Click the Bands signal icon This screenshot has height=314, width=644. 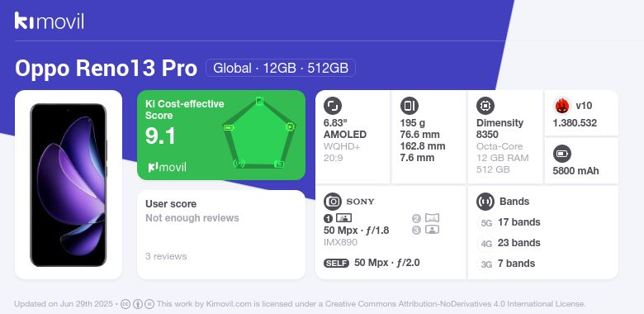(485, 202)
